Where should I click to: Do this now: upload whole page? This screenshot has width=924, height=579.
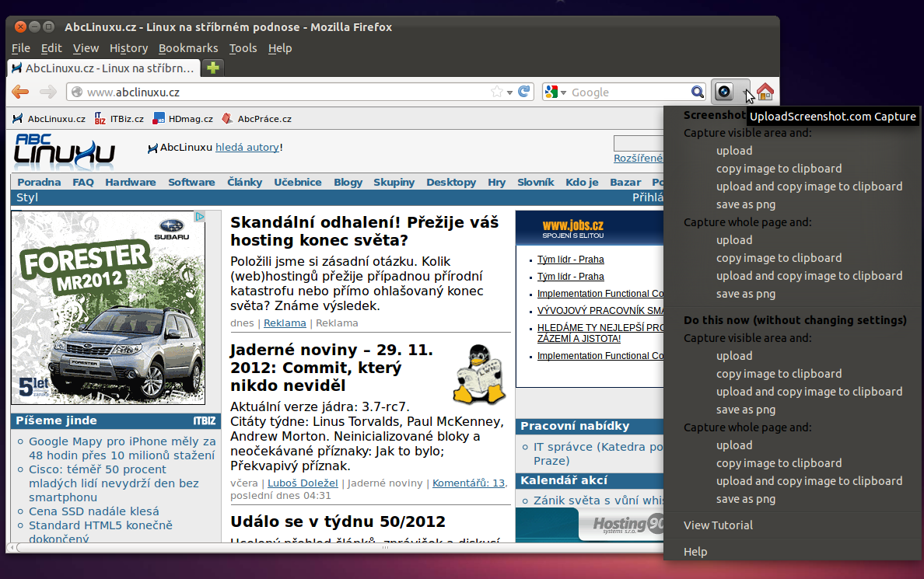coord(734,445)
